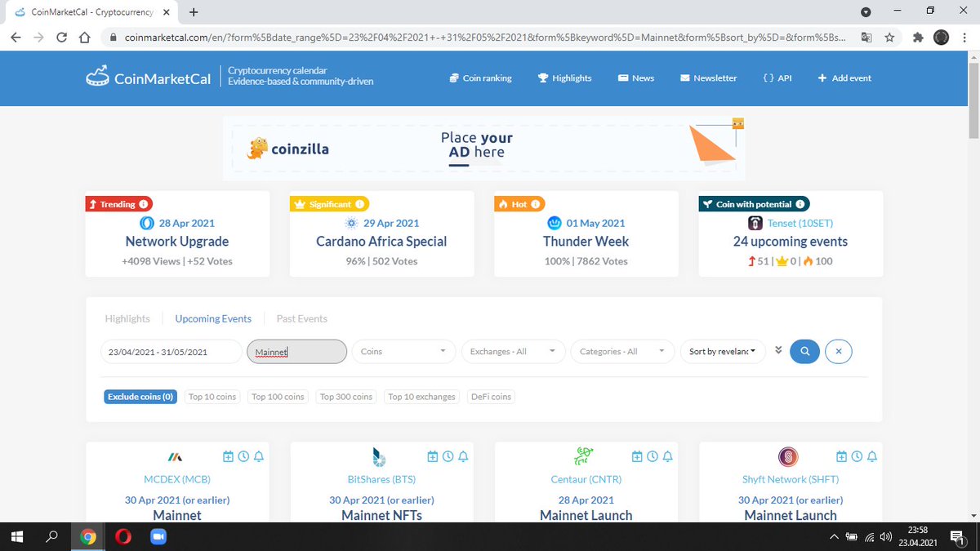This screenshot has height=551, width=980.
Task: Toggle the DeFi coins filter
Action: [x=491, y=397]
